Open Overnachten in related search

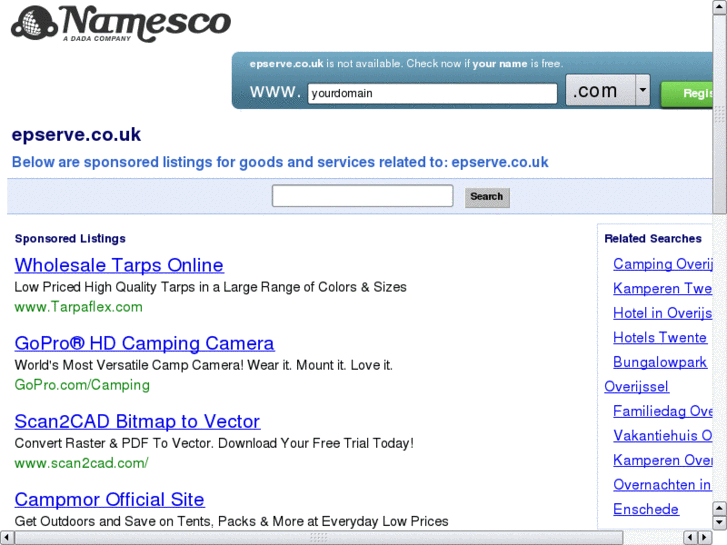click(x=662, y=485)
